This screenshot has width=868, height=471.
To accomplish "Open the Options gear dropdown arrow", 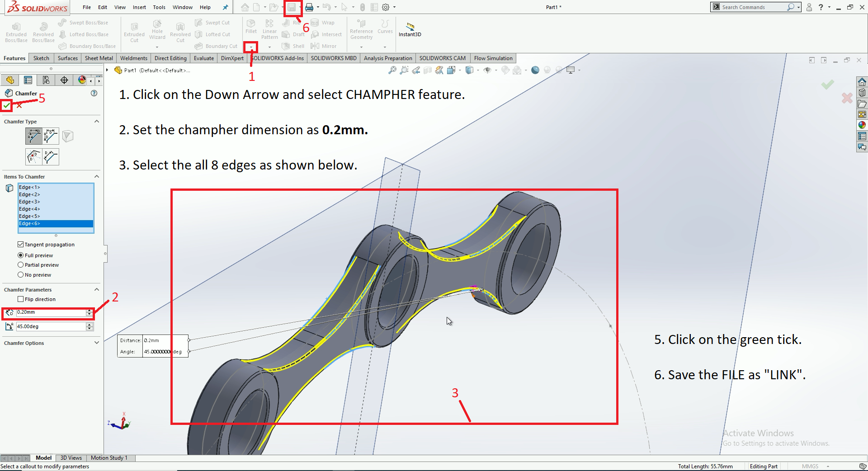I will click(x=394, y=7).
